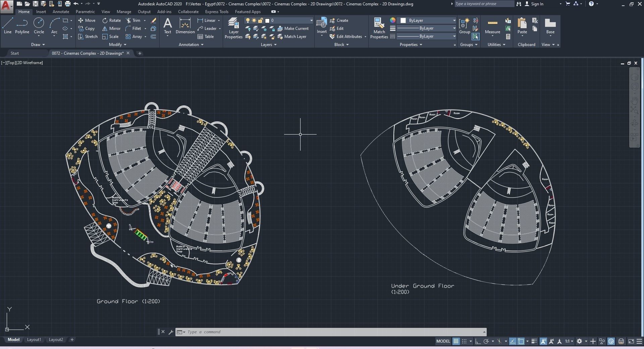This screenshot has width=644, height=349.
Task: Open the Start file tab
Action: pyautogui.click(x=15, y=53)
